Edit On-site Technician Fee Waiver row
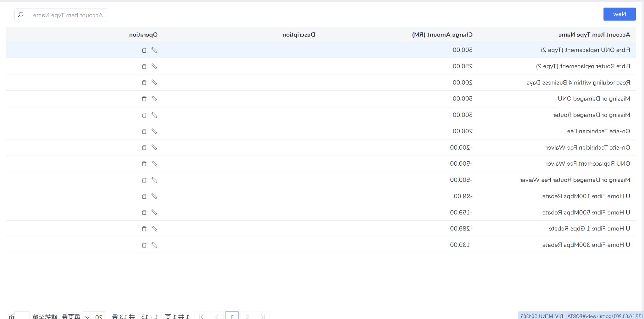The image size is (644, 319). (154, 148)
